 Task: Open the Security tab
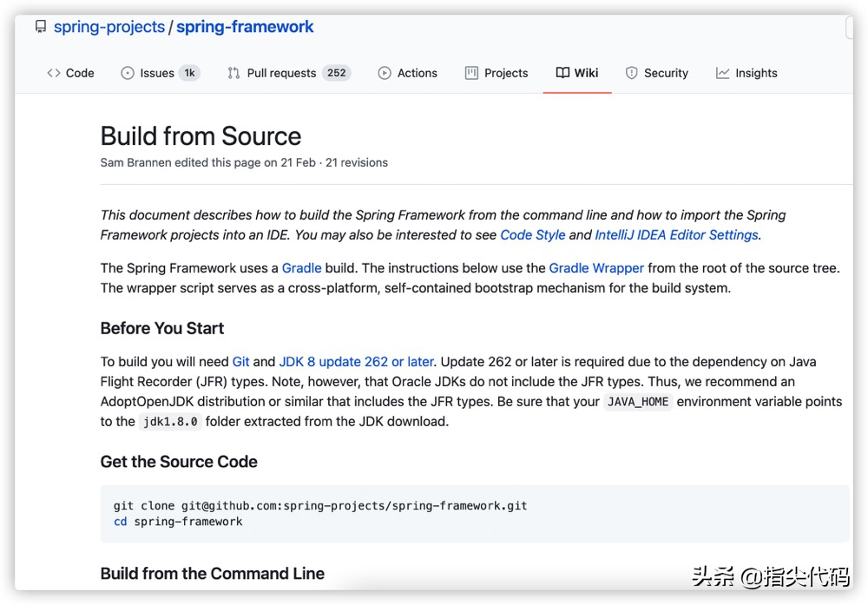tap(657, 73)
